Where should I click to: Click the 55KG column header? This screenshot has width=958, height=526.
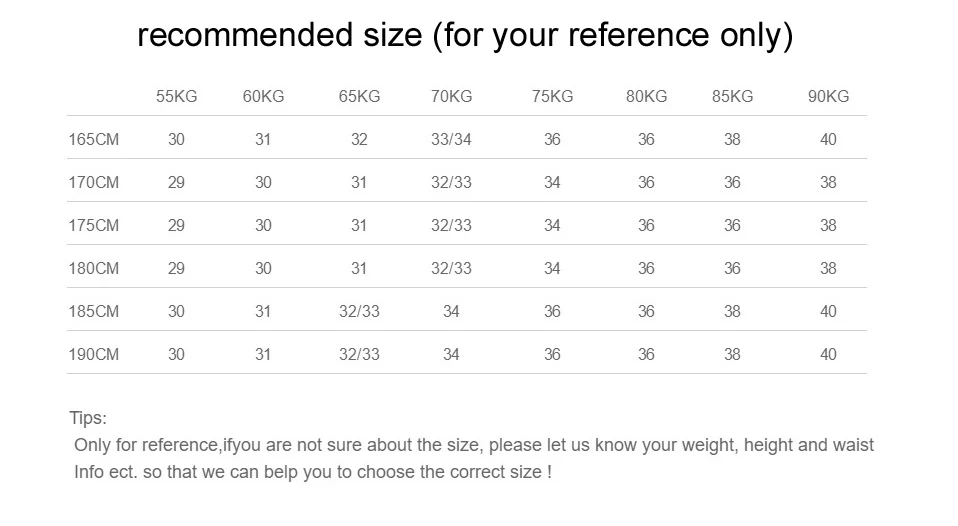coord(176,97)
